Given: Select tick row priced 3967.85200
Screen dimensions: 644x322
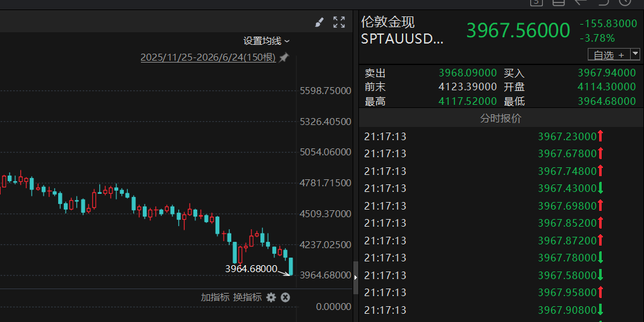Looking at the screenshot, I should click(x=501, y=223).
